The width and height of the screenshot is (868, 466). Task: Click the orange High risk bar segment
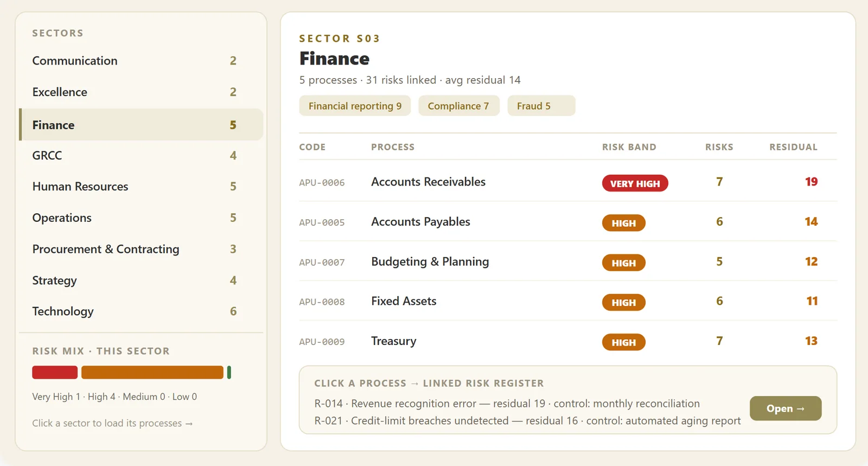(152, 373)
